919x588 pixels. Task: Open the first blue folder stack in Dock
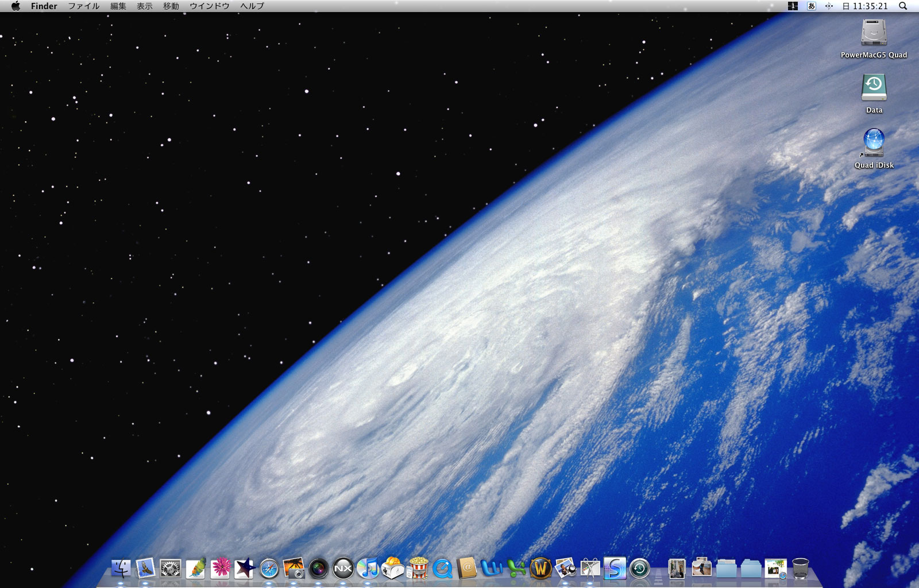click(x=726, y=568)
